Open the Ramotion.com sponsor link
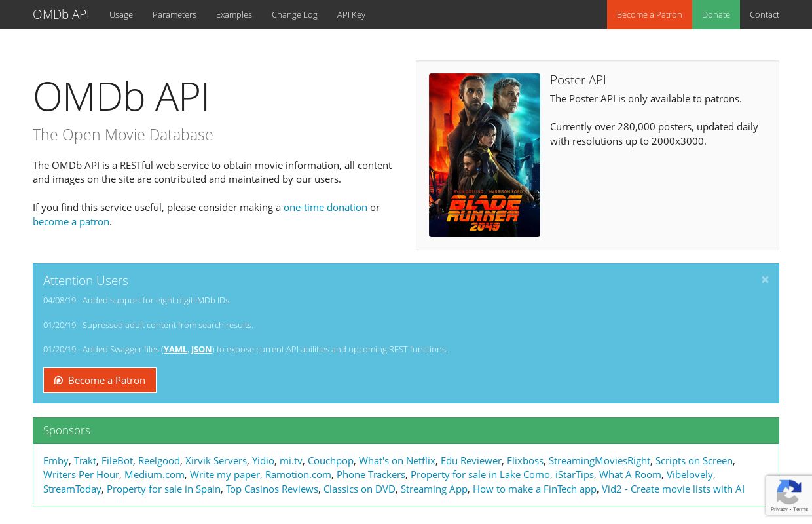Screen dimensions: 812x524 pyautogui.click(x=298, y=474)
